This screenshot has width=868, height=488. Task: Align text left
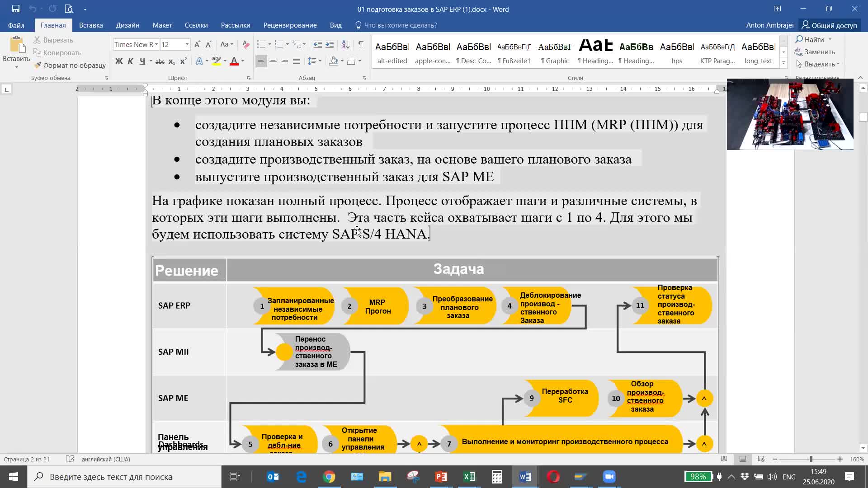coord(261,61)
